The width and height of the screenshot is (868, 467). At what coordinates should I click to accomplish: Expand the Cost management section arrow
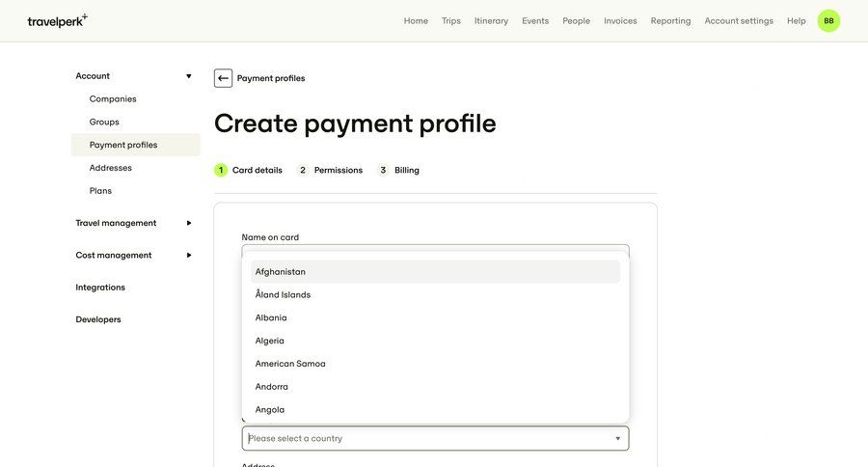click(x=189, y=255)
